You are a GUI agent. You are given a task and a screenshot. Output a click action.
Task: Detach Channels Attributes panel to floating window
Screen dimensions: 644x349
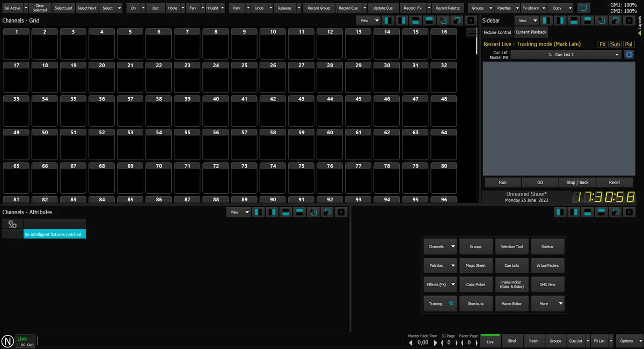pyautogui.click(x=327, y=212)
